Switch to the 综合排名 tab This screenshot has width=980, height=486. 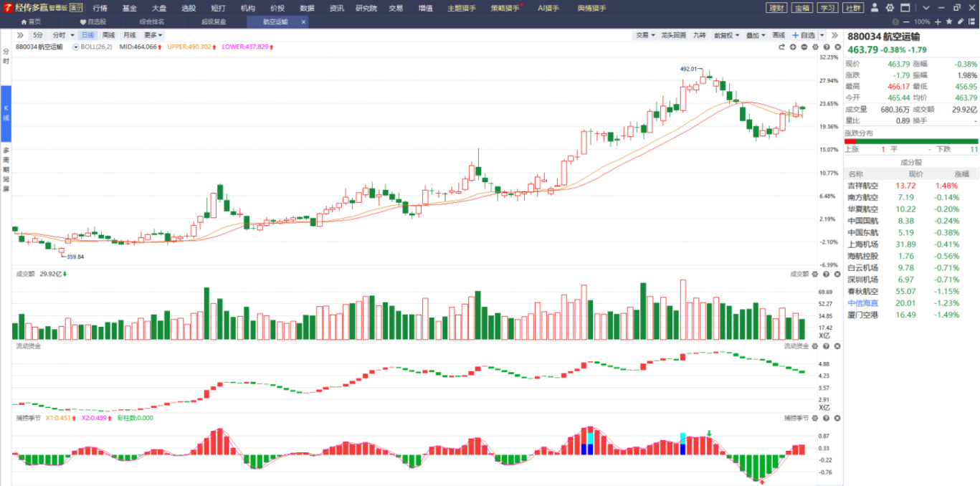click(x=152, y=22)
